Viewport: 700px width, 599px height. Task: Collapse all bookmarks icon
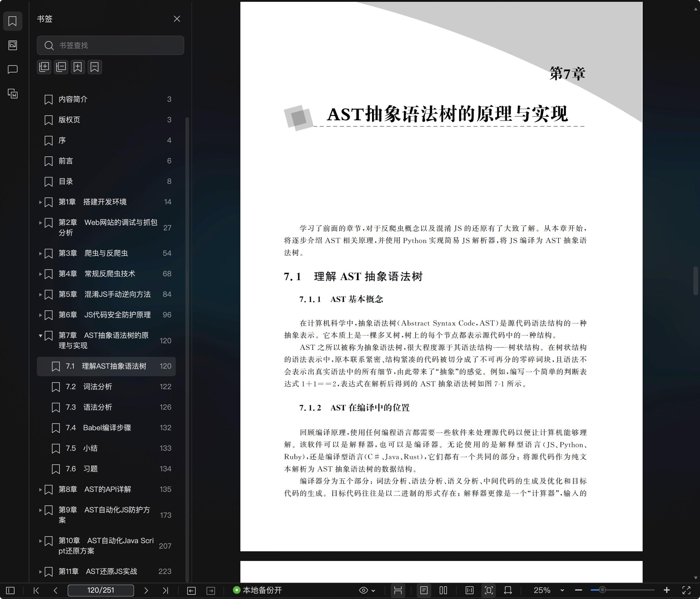61,67
